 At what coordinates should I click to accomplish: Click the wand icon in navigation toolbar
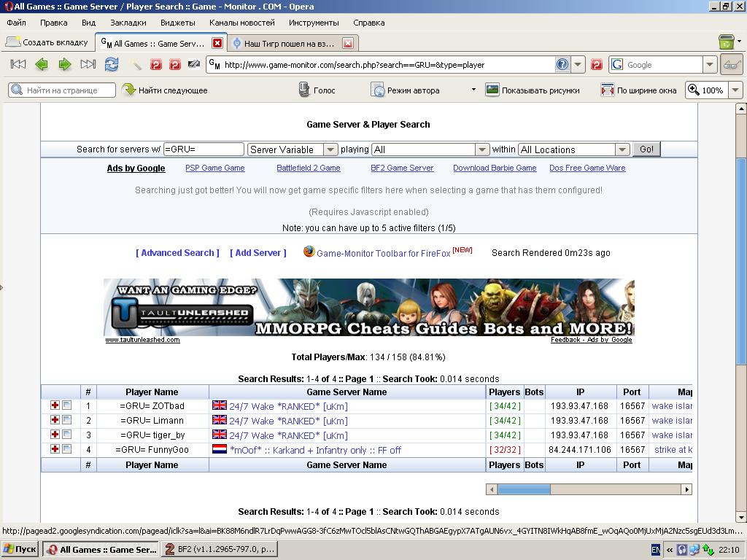(136, 64)
